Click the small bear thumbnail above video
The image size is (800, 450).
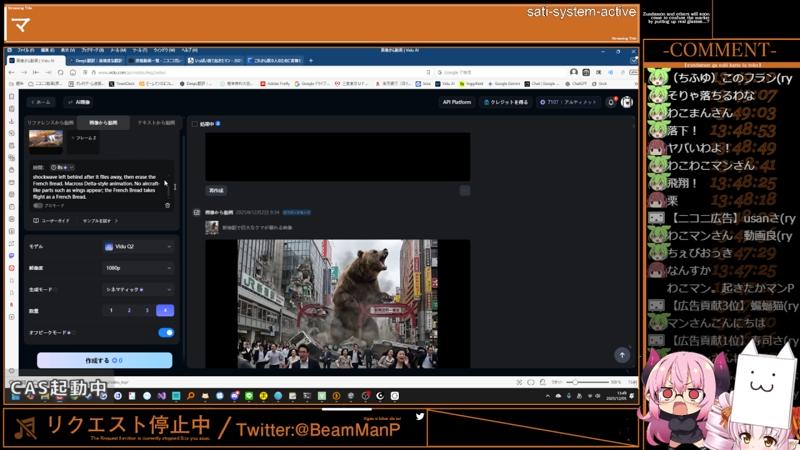pos(212,228)
